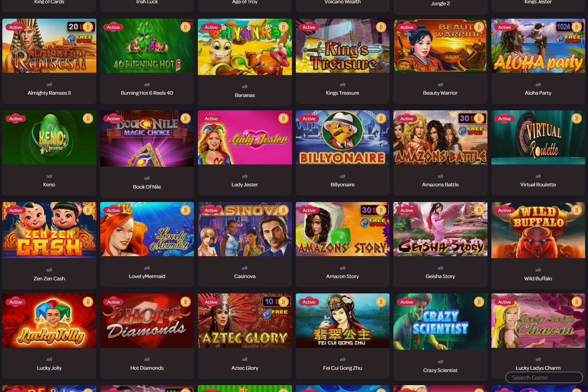Viewport: 588px width, 392px height.
Task: Click the Beauty Warrior game title
Action: pyautogui.click(x=440, y=93)
